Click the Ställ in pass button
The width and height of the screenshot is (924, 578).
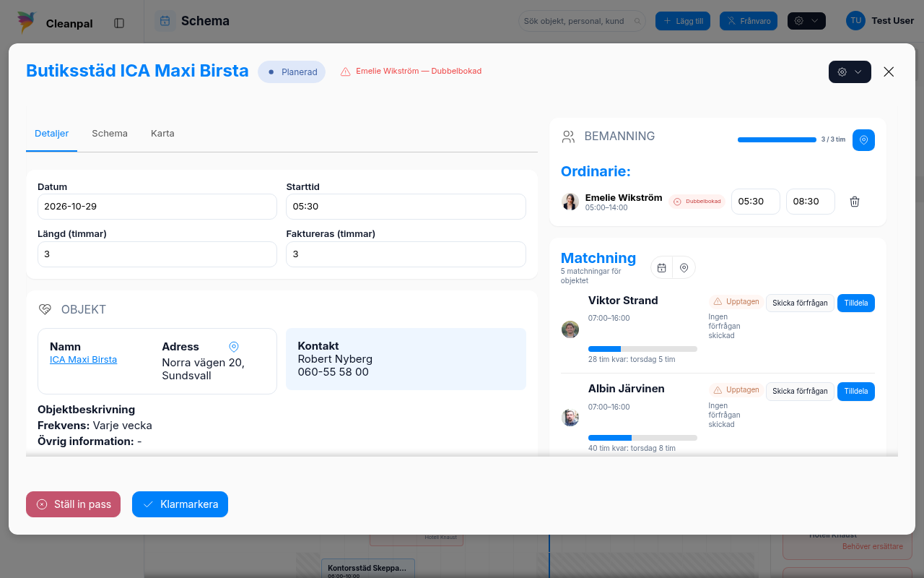[x=73, y=504]
